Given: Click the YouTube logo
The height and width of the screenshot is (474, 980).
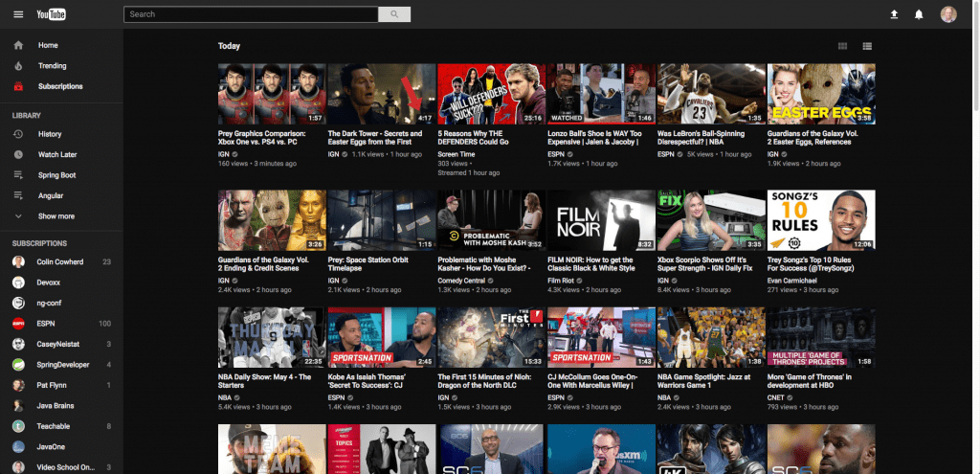Looking at the screenshot, I should [x=51, y=14].
